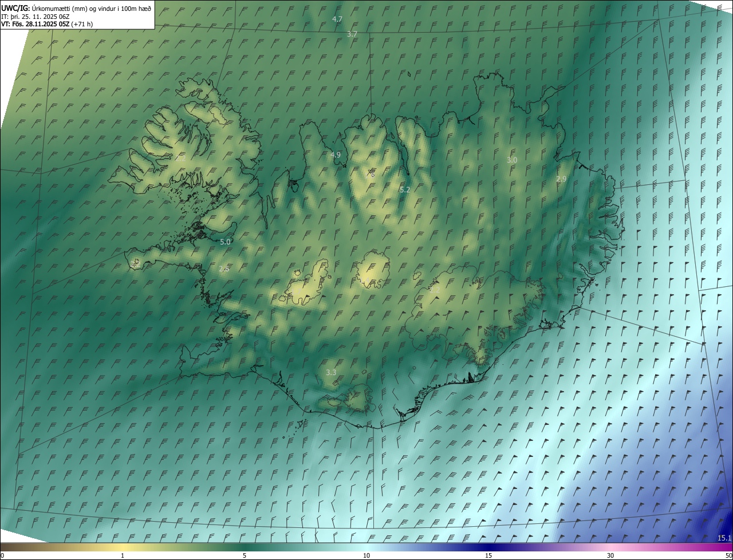
Task: Click the 4.7 value label on the map
Action: [x=337, y=19]
